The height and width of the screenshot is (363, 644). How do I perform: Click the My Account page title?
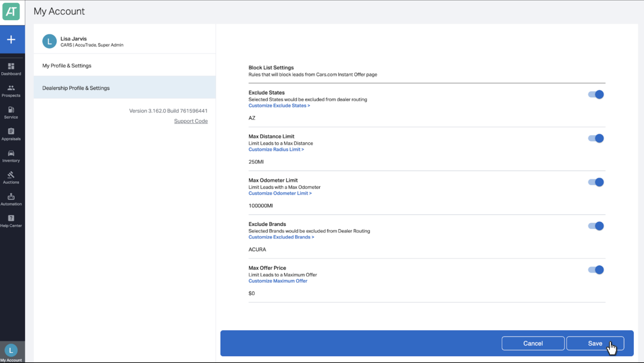point(59,11)
